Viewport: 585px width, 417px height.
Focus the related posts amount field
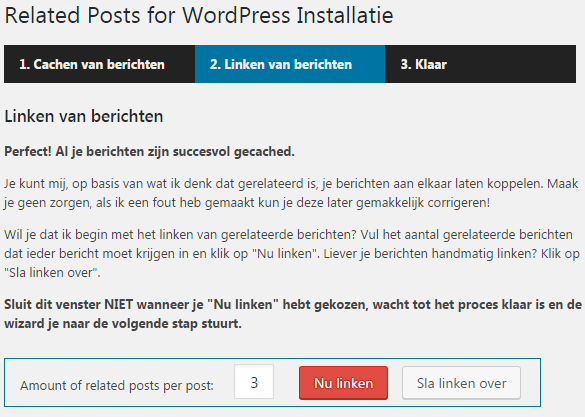254,382
